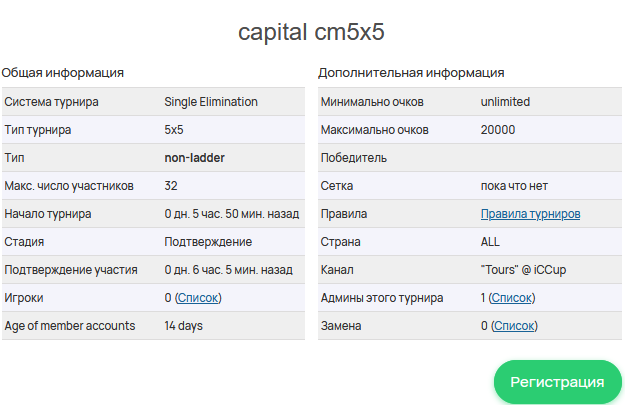The image size is (625, 405).
Task: Click the Канал label
Action: [337, 270]
